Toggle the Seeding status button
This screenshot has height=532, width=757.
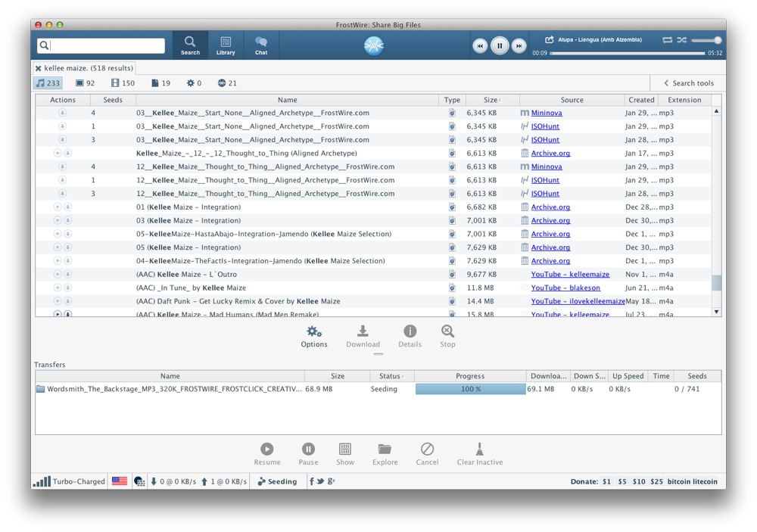277,481
